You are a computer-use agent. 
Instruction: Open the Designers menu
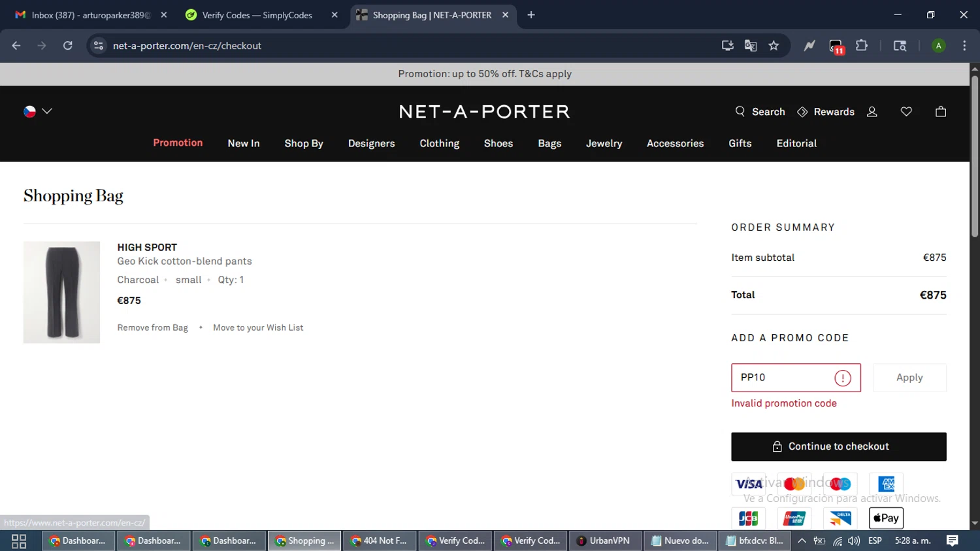pos(372,143)
